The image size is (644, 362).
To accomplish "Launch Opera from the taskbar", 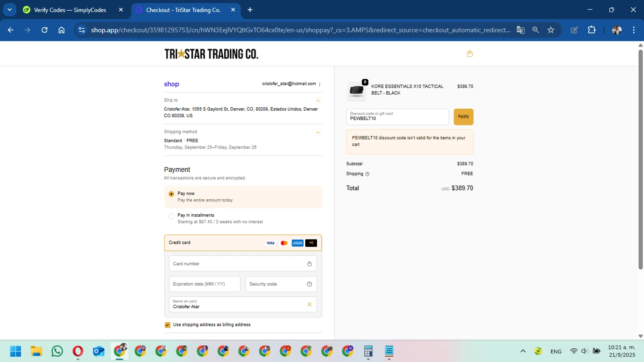I will click(78, 351).
